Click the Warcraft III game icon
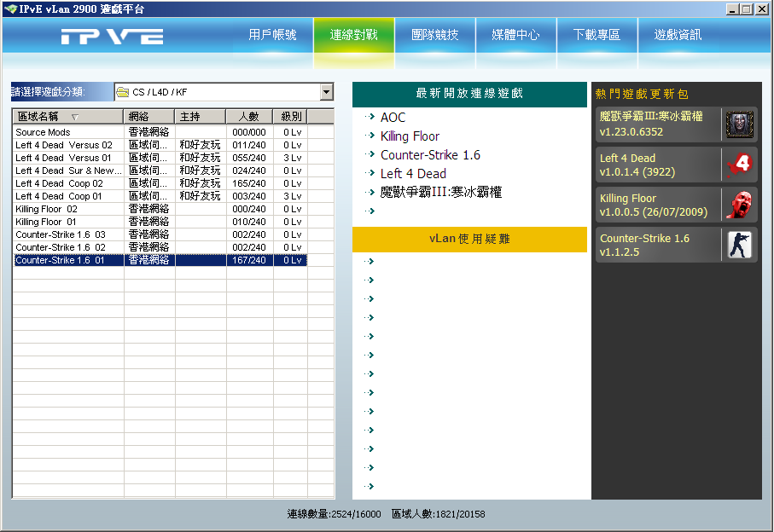This screenshot has width=774, height=532. pos(739,124)
